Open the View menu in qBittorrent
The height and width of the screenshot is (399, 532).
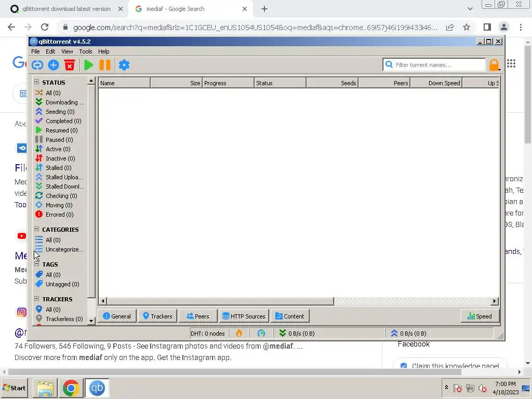click(67, 51)
